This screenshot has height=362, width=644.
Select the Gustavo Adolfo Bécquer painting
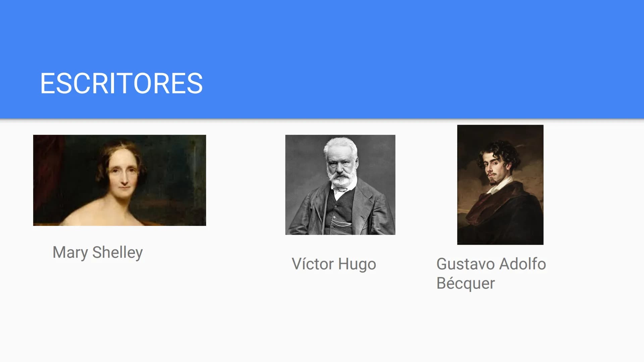point(500,185)
